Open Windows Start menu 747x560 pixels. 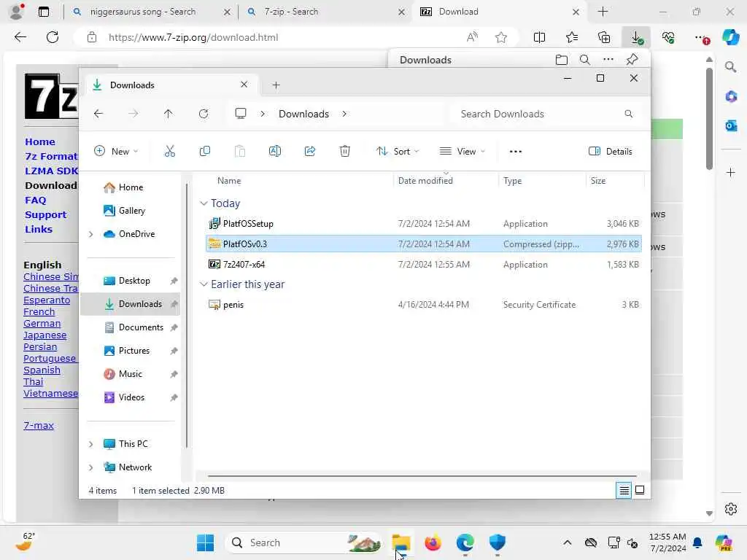click(x=205, y=542)
